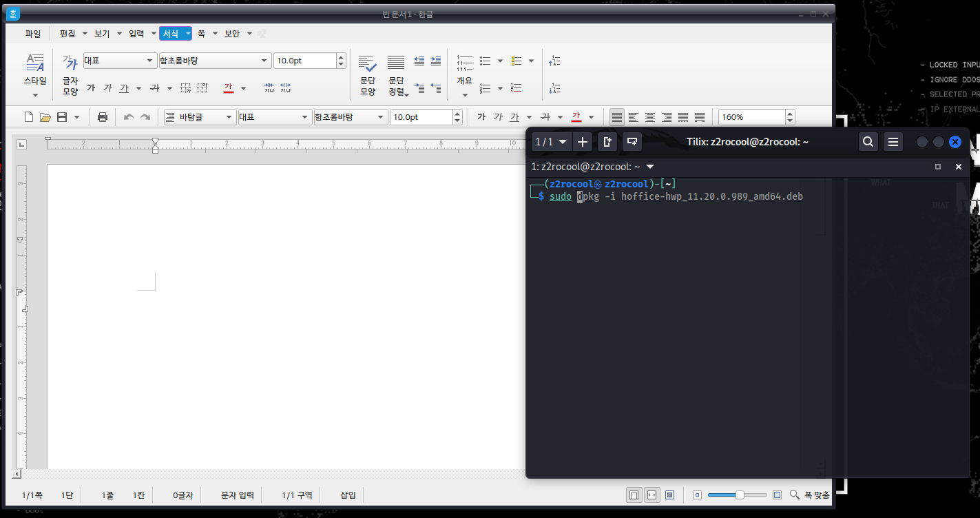The height and width of the screenshot is (518, 980).
Task: Toggle underline in ribbon formatting row
Action: (124, 88)
